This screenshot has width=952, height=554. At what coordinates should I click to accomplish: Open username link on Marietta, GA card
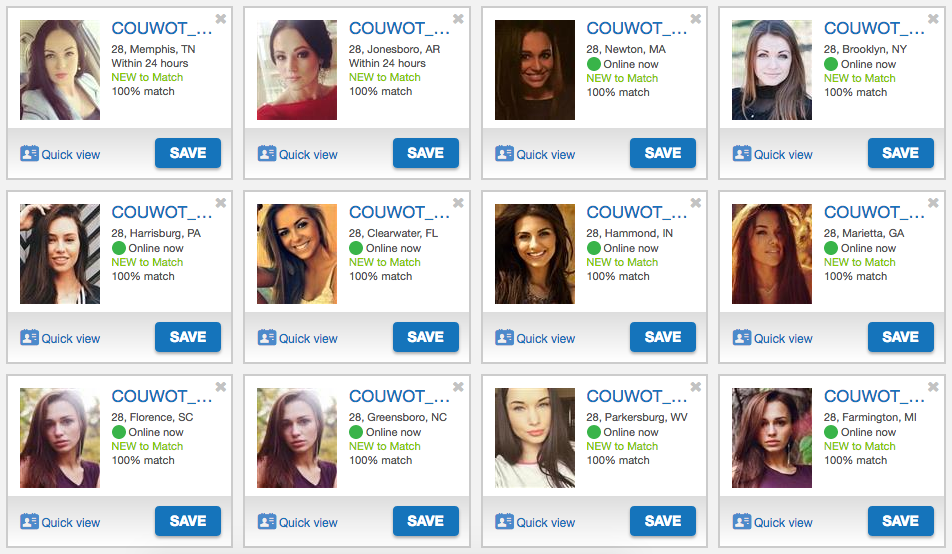[873, 213]
